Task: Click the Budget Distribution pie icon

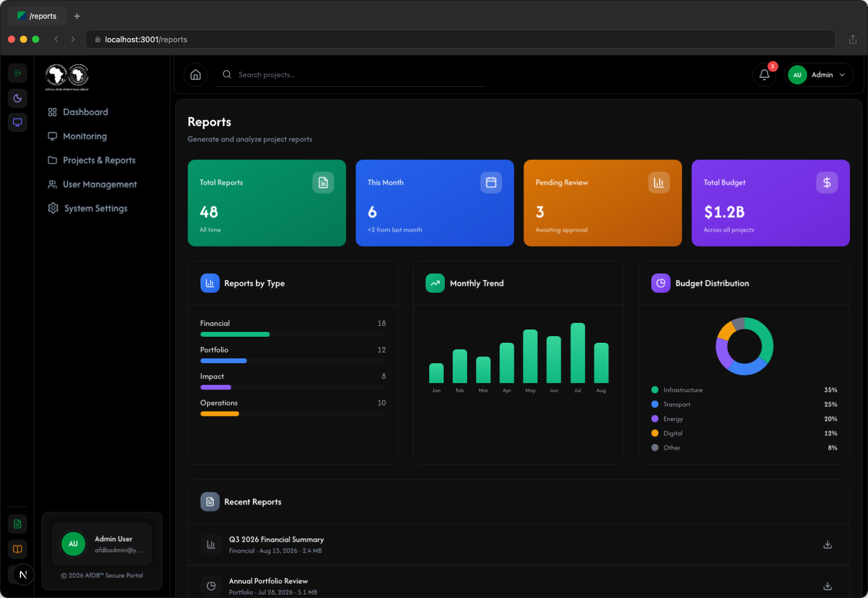Action: pos(661,283)
